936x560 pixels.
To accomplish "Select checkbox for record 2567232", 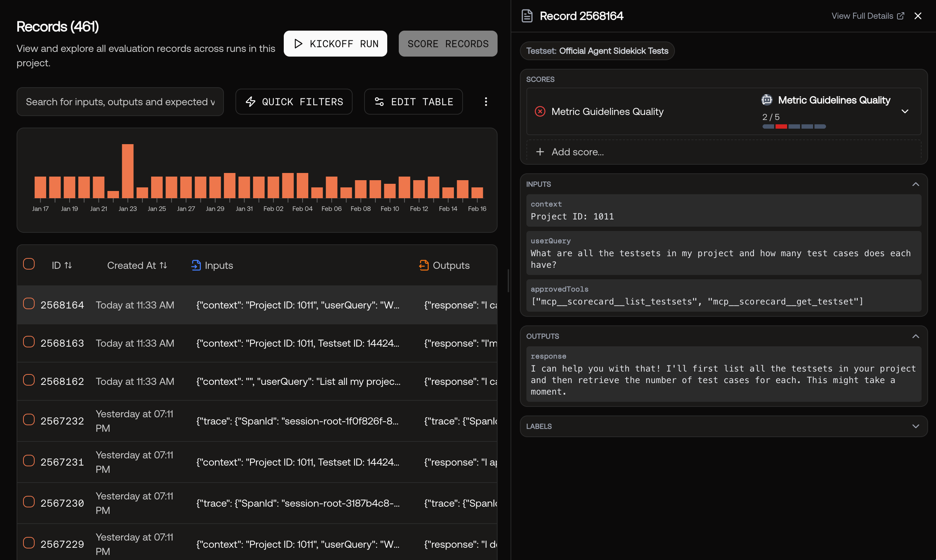I will pos(29,419).
